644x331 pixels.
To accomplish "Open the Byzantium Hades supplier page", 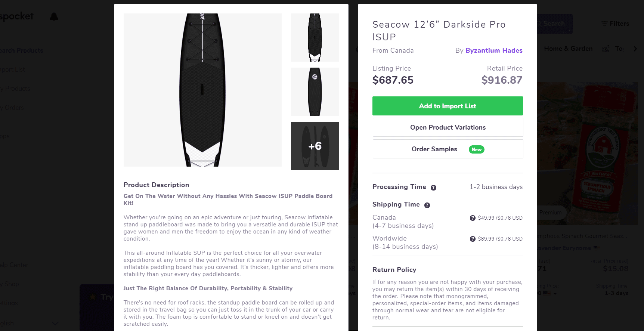I will click(x=494, y=50).
